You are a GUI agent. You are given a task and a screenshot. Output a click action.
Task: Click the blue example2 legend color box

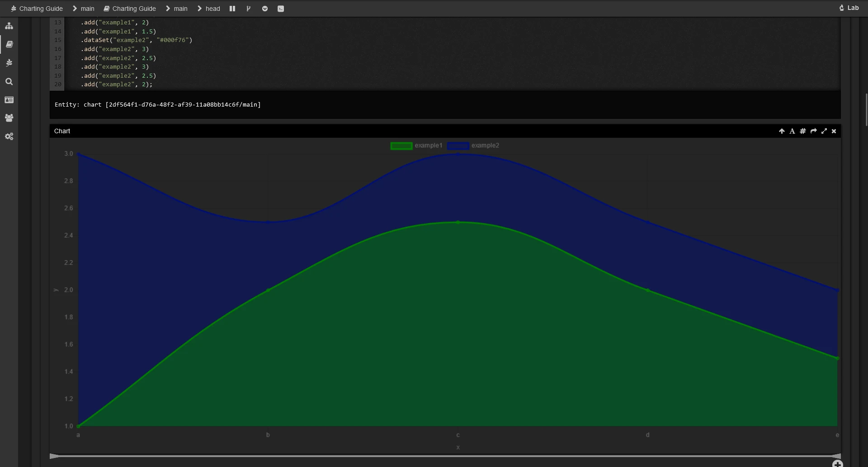pyautogui.click(x=458, y=146)
